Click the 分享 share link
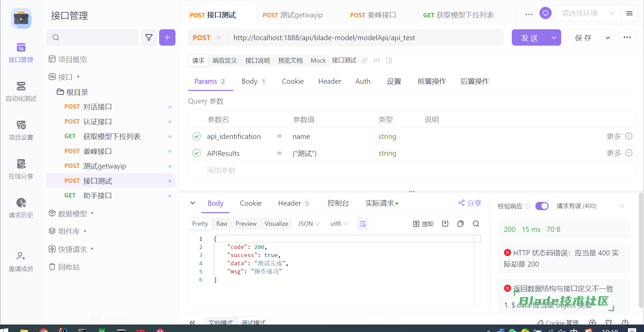Viewport: 644px width, 332px height. click(x=470, y=203)
